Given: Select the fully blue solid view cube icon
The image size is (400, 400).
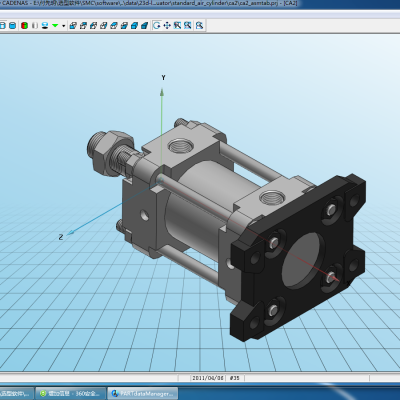Looking at the screenshot, I should [x=144, y=25].
